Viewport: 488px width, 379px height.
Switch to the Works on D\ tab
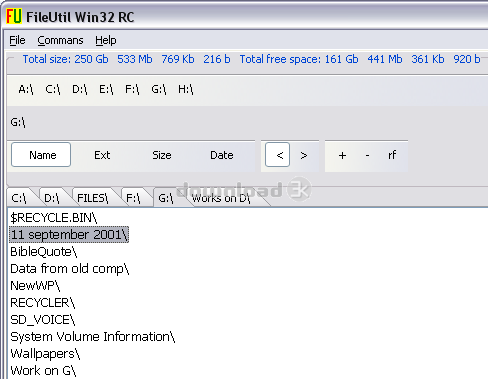click(x=221, y=198)
